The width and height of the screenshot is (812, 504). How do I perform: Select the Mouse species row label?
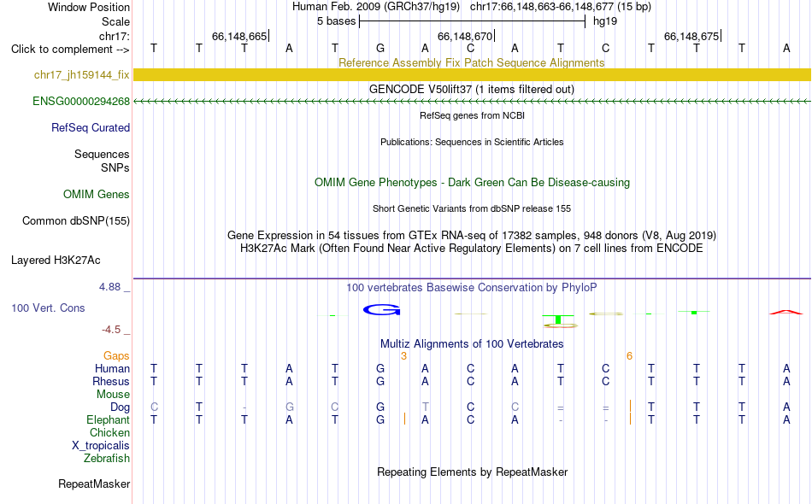(x=113, y=395)
